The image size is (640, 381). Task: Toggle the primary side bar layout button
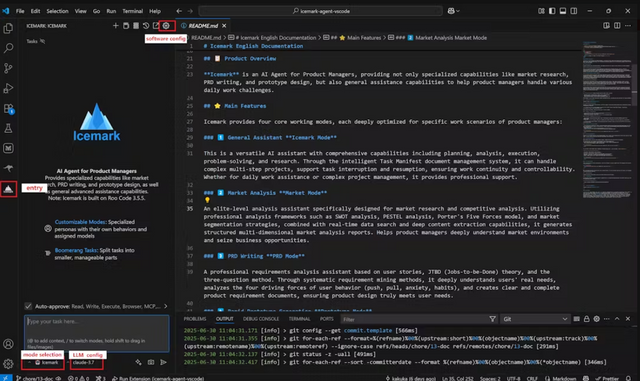coord(552,11)
